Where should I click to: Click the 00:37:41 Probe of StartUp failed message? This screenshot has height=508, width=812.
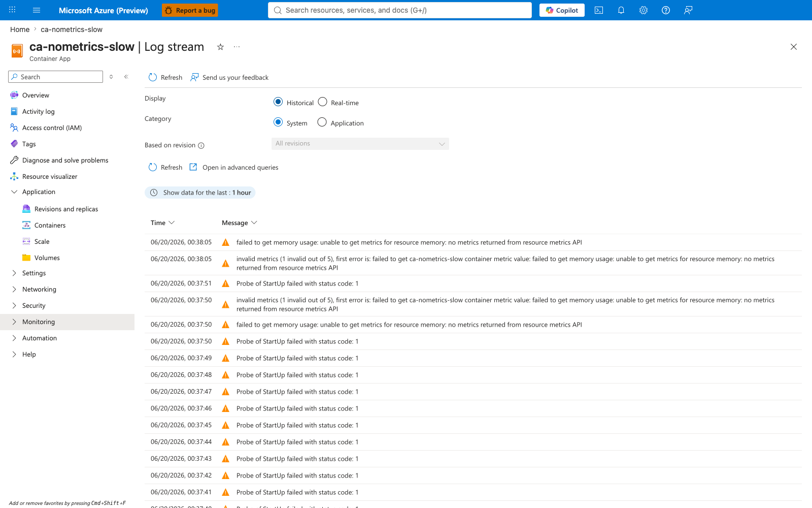coord(297,492)
